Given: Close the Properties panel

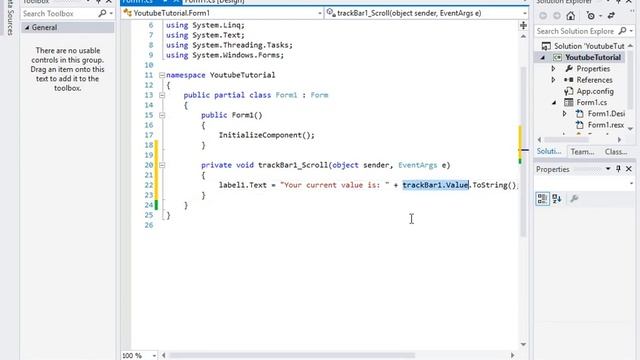Looking at the screenshot, I should click(x=629, y=169).
